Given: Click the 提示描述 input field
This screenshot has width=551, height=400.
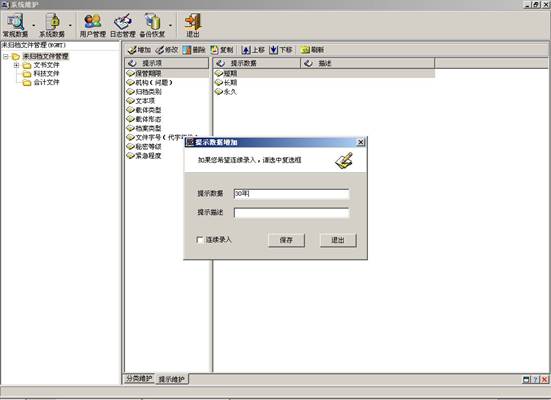Looking at the screenshot, I should [292, 213].
